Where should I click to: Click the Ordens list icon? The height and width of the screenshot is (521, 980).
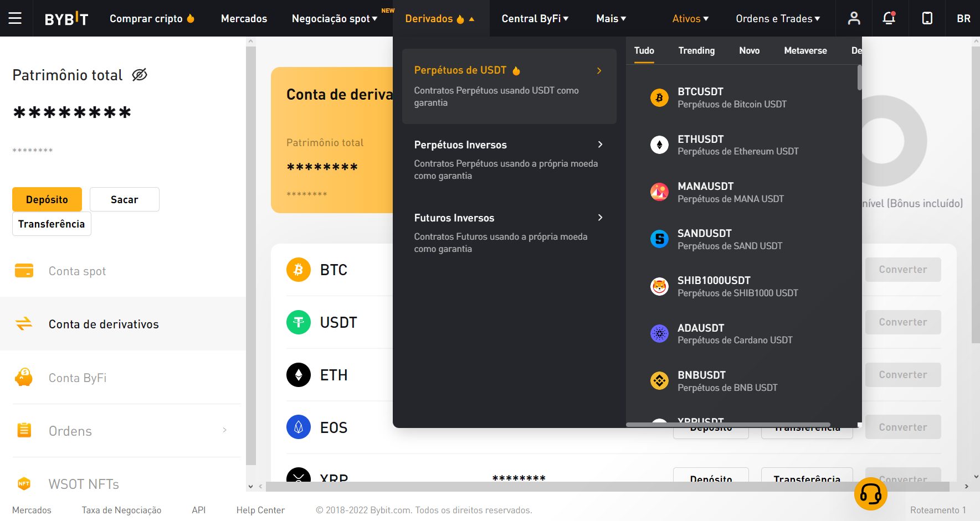[x=24, y=430]
